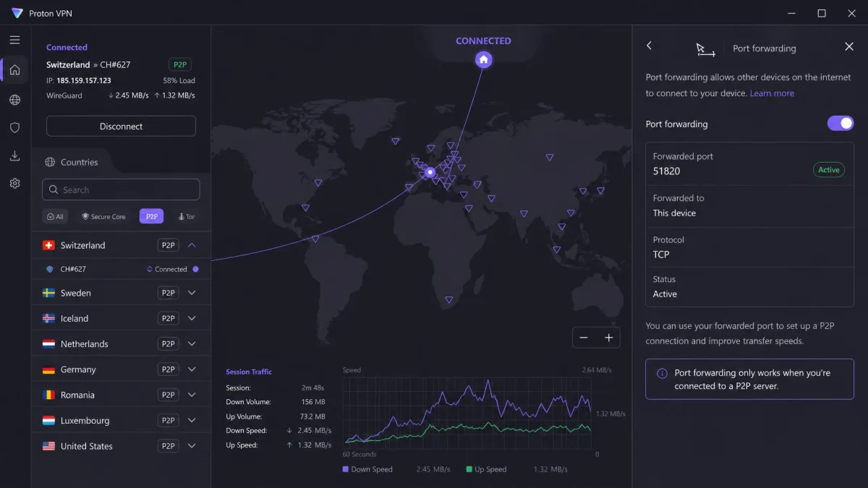Screen dimensions: 868x488
Task: Click the home marker on the map
Action: click(x=483, y=59)
